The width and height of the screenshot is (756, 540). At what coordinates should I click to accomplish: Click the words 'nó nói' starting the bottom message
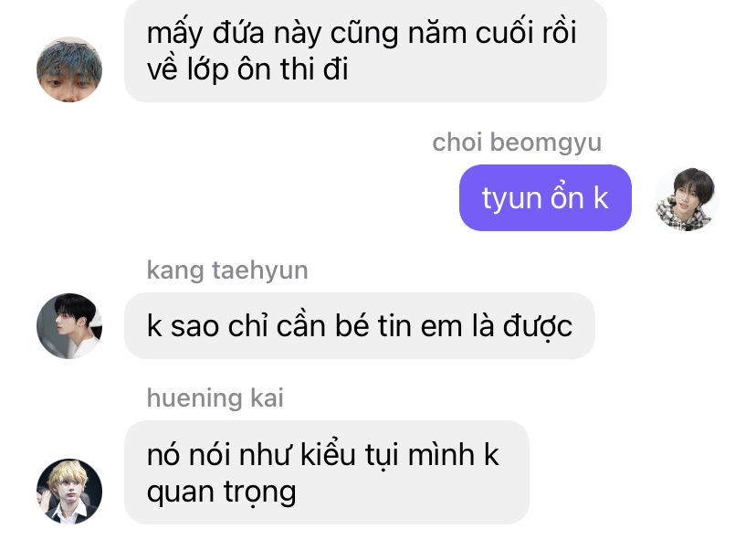pos(188,456)
